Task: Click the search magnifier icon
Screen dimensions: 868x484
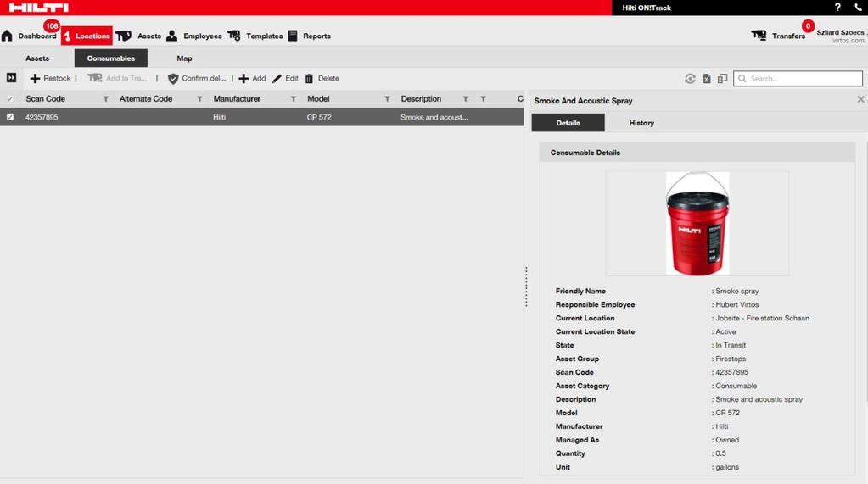Action: (x=742, y=79)
